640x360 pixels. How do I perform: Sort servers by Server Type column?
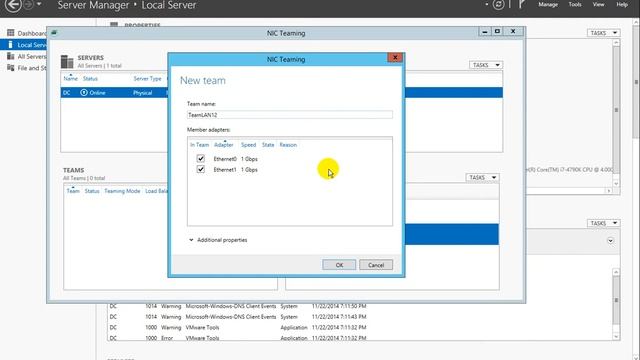pos(147,78)
